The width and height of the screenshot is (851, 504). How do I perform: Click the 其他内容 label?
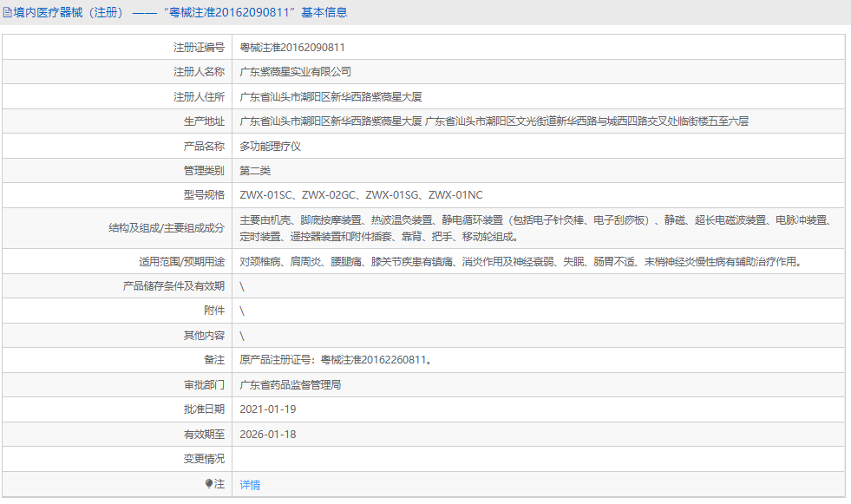click(x=204, y=336)
